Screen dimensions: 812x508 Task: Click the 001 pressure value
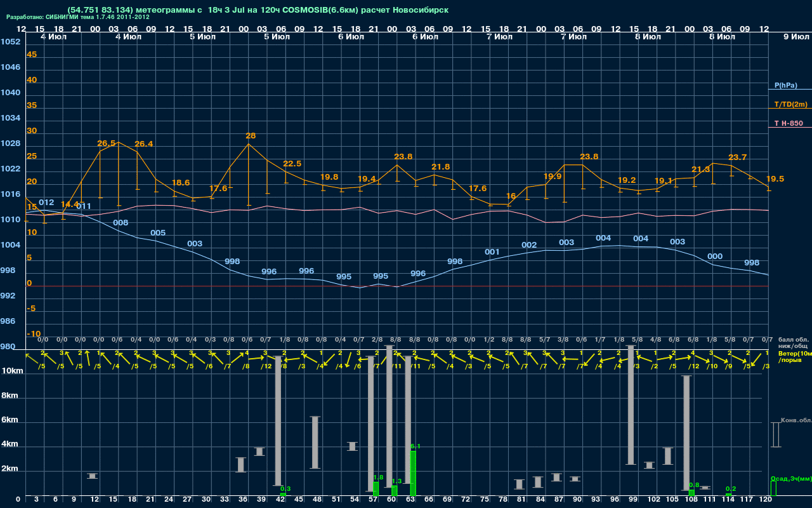pyautogui.click(x=492, y=252)
